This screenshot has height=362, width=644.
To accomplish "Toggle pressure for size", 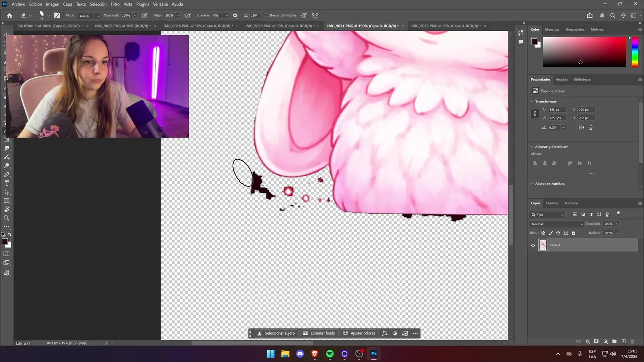I will click(304, 15).
